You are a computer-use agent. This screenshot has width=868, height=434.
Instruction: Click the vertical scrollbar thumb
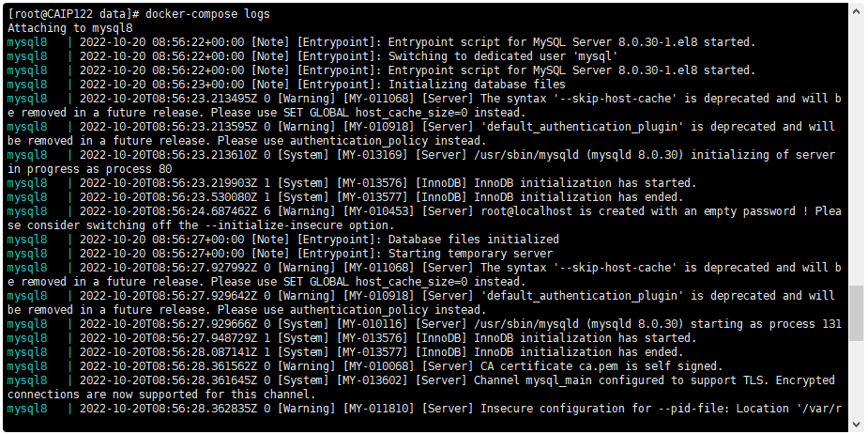856,313
